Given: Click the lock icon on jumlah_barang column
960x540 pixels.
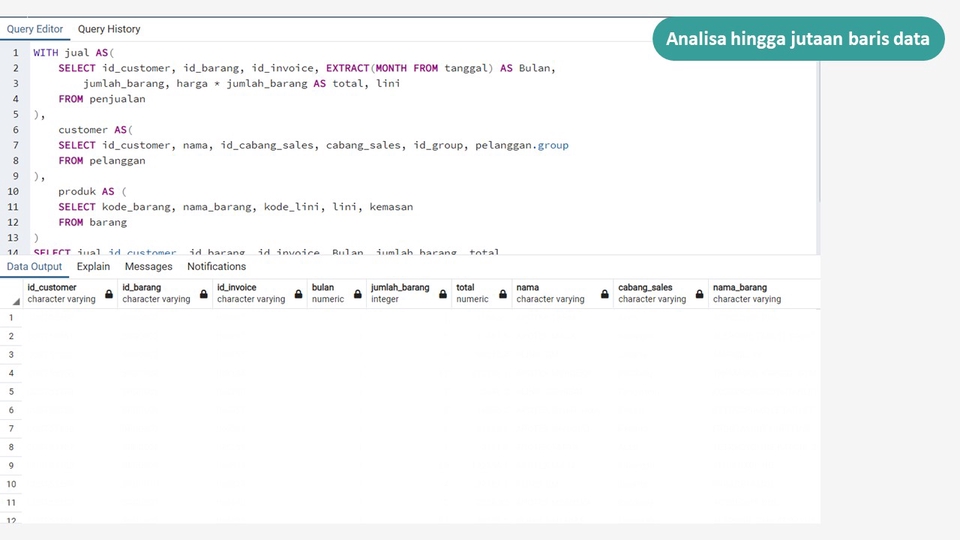Looking at the screenshot, I should click(x=443, y=294).
